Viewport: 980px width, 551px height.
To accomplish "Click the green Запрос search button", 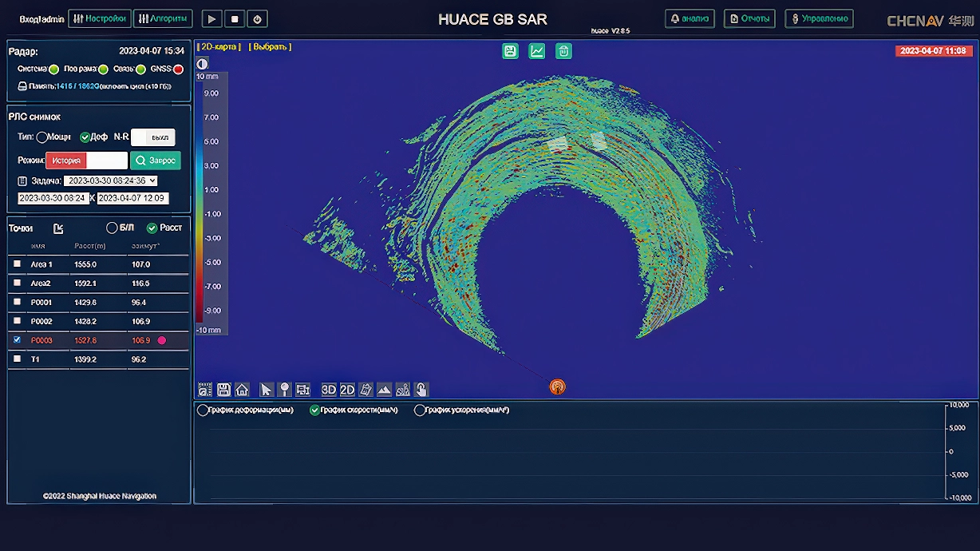I will click(x=156, y=161).
